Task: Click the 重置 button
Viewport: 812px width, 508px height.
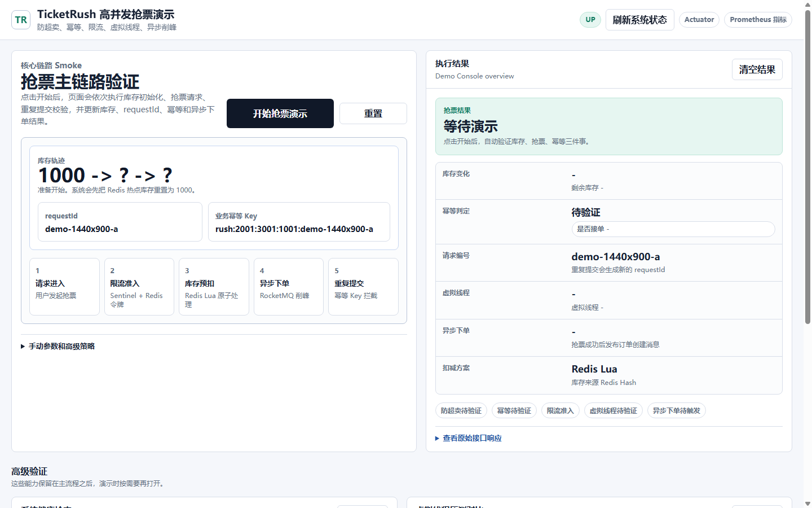Action: [x=373, y=113]
